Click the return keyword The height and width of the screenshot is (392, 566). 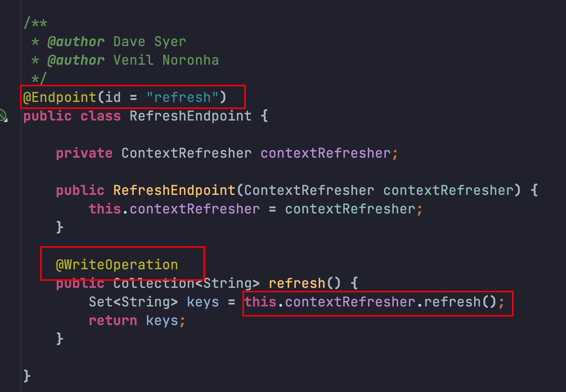tap(113, 321)
